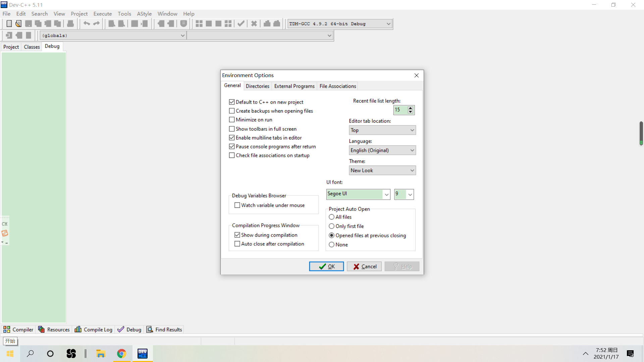The image size is (644, 362).
Task: Enable Create backups when opening files
Action: [x=232, y=111]
